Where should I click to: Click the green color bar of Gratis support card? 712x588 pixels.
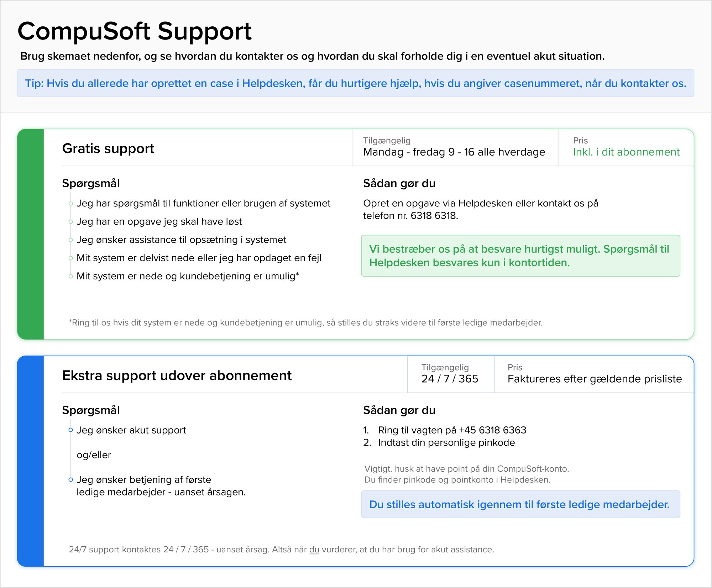coord(31,234)
